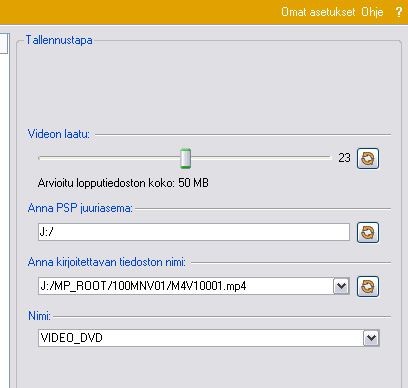Screen dimensions: 408x388
Task: Click the 'Anna PSP juuriasema:' label
Action: [80, 208]
